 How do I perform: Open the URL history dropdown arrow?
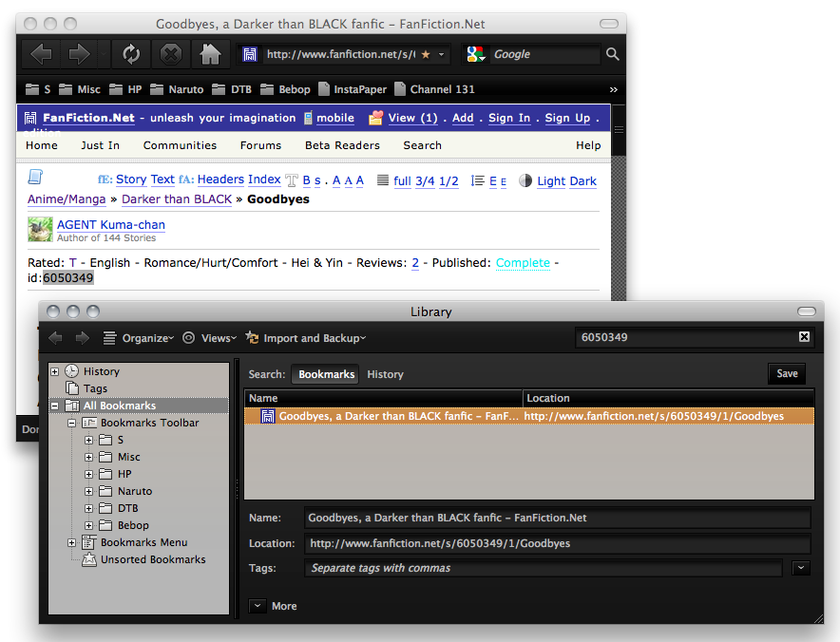442,54
